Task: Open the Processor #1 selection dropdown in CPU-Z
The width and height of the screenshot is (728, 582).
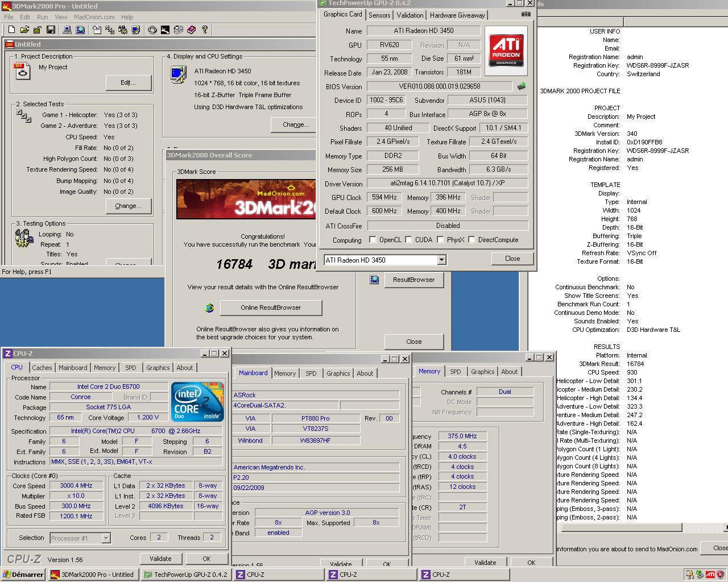Action: (x=106, y=538)
